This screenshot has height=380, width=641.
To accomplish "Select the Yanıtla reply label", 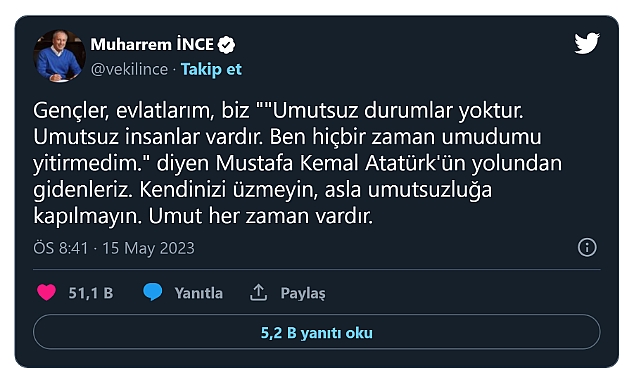I will 199,293.
